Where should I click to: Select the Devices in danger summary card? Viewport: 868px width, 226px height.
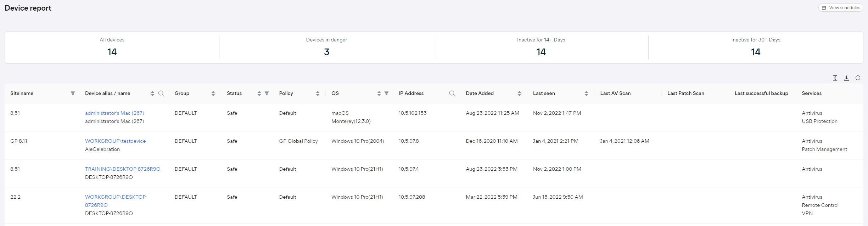tap(326, 47)
